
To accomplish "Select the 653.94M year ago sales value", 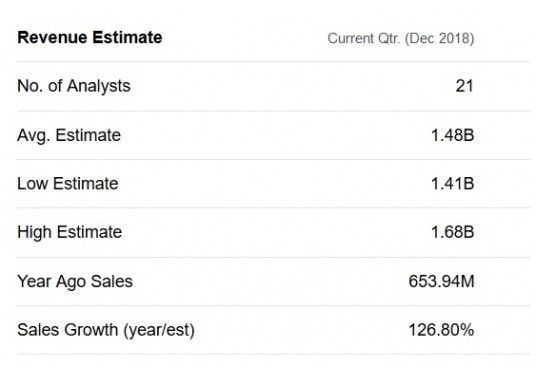I will point(441,282).
